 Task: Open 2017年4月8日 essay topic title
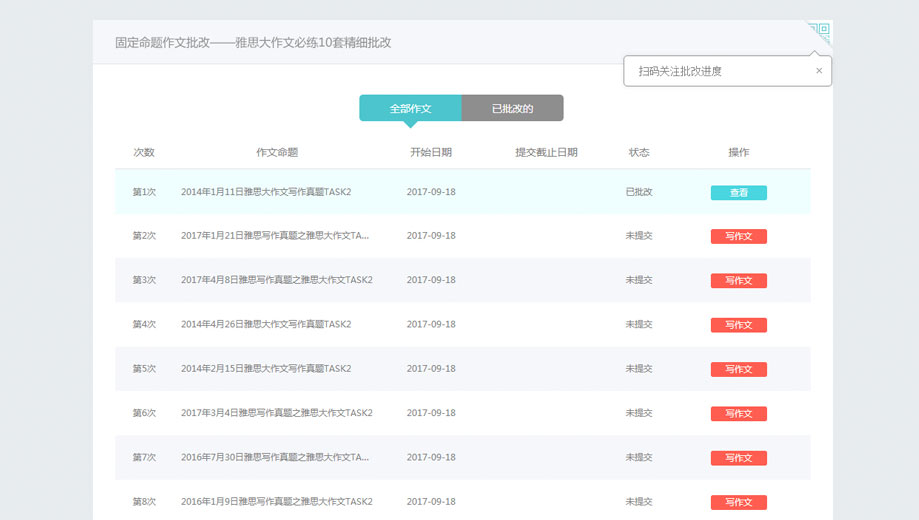point(276,280)
